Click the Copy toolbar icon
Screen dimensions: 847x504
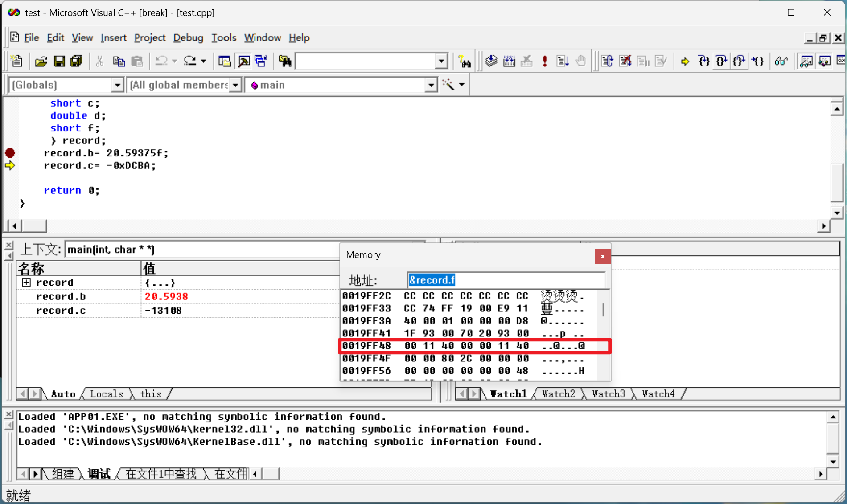[x=119, y=61]
